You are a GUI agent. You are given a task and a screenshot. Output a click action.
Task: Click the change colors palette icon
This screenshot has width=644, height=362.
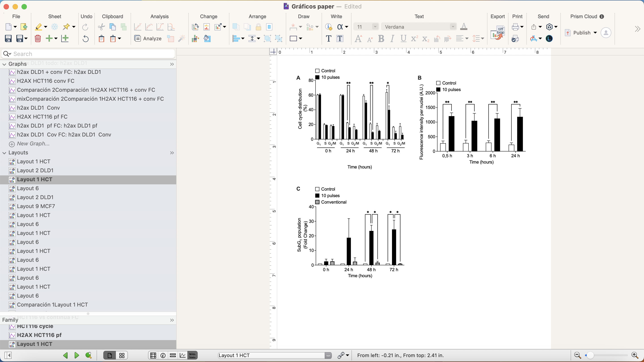point(207,38)
